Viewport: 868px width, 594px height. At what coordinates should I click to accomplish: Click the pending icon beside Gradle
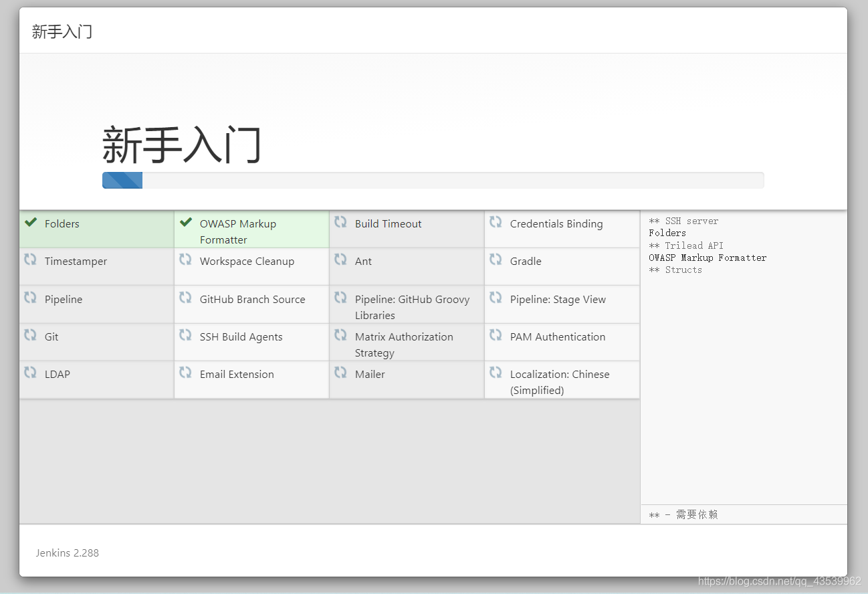tap(496, 260)
